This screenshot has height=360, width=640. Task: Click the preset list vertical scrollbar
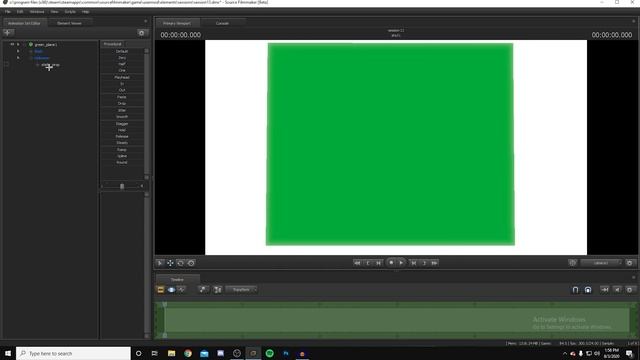(x=147, y=113)
